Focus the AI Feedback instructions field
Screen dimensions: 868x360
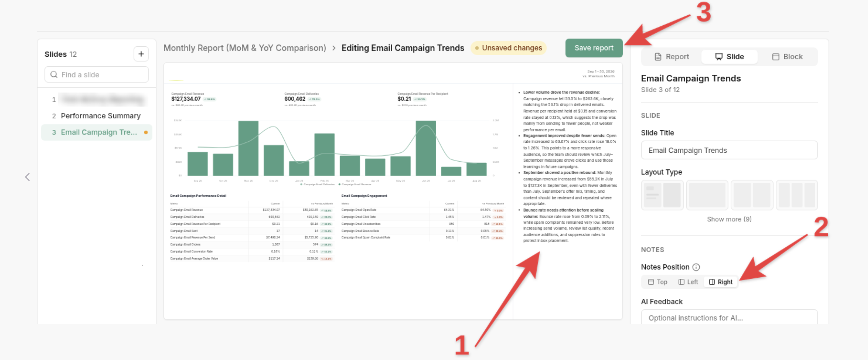click(x=729, y=317)
